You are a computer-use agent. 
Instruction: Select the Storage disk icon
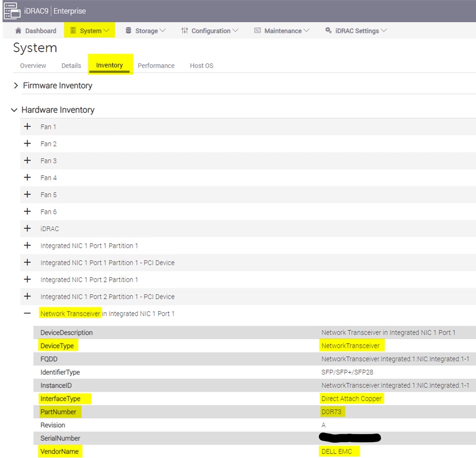pyautogui.click(x=128, y=30)
